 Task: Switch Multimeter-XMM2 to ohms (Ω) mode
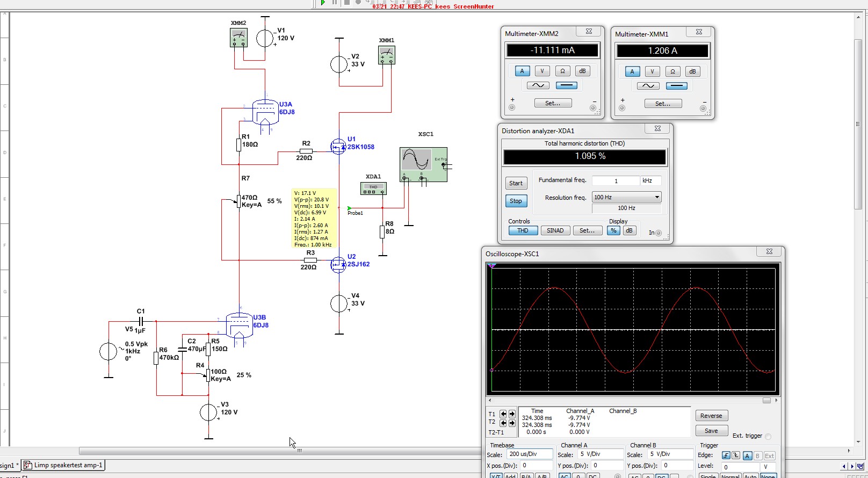562,71
